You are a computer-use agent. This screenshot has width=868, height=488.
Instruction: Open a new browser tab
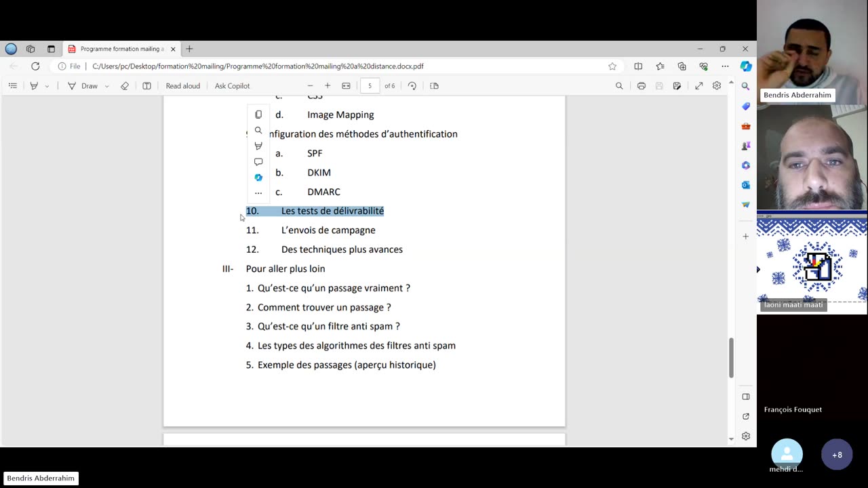pyautogui.click(x=189, y=49)
